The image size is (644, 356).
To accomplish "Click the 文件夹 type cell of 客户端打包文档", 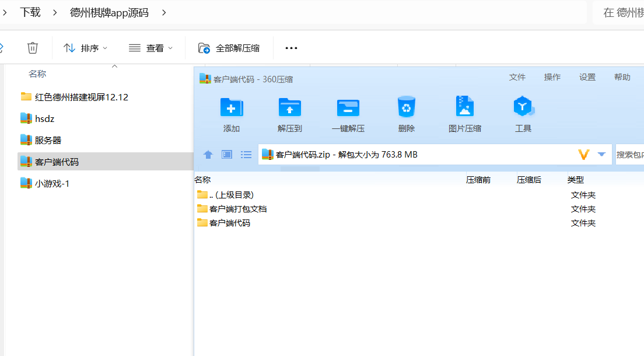I will tap(583, 209).
